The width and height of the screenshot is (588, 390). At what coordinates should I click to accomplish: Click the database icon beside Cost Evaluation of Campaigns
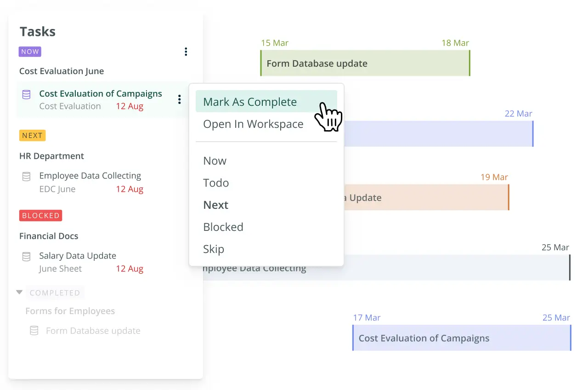(x=27, y=94)
